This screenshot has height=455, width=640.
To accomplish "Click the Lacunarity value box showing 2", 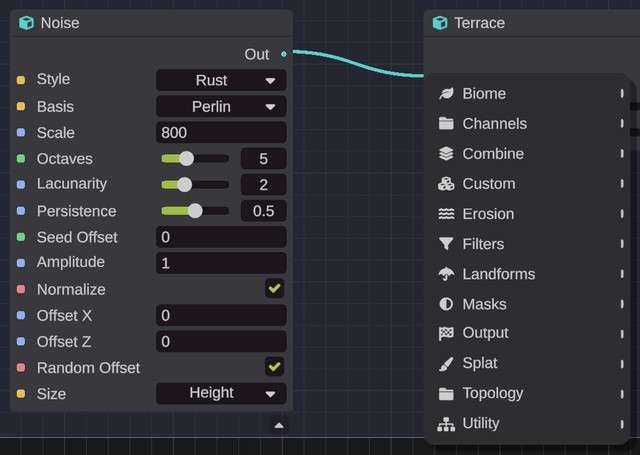I will pyautogui.click(x=263, y=184).
